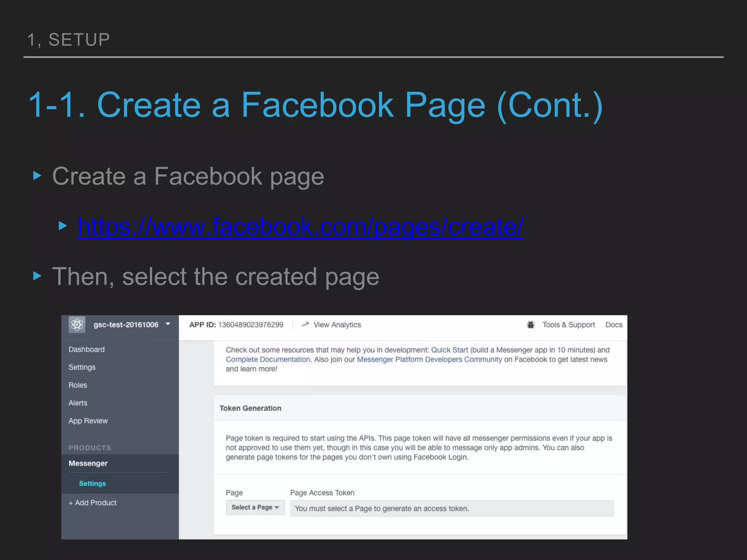Open Settings below Dashboard in sidebar
The width and height of the screenshot is (747, 560).
click(82, 367)
